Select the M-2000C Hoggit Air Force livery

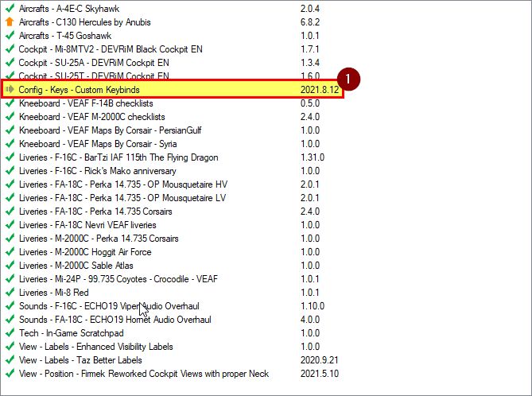click(84, 252)
